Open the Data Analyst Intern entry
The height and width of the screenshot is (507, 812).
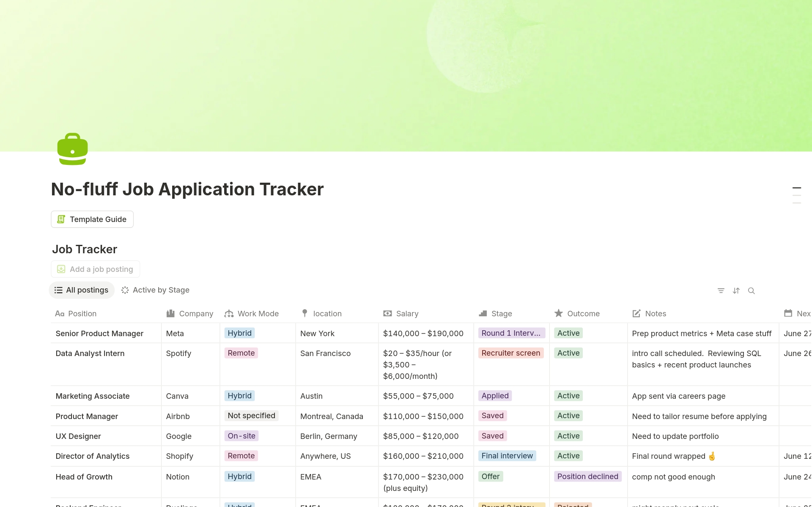[x=90, y=353]
